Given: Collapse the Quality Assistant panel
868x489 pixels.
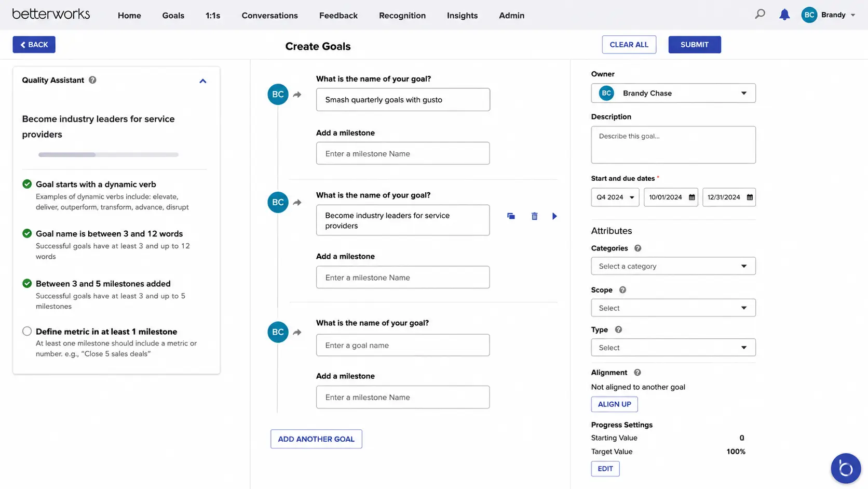Looking at the screenshot, I should click(203, 81).
